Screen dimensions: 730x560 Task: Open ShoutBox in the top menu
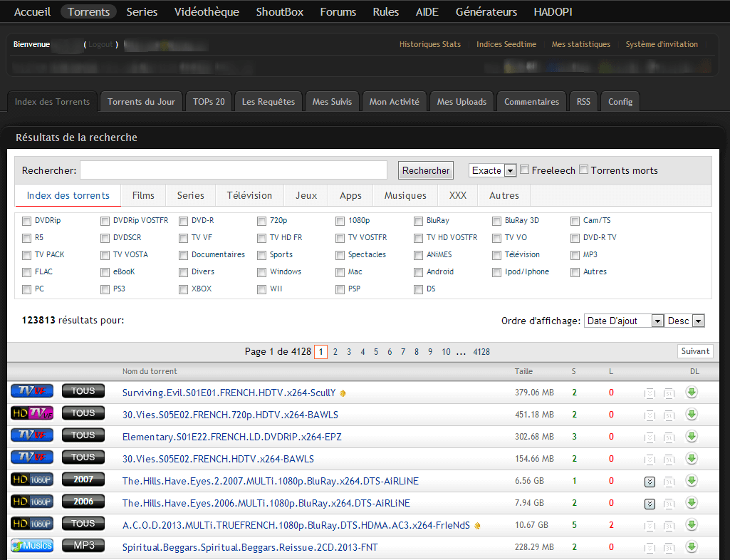coord(279,11)
